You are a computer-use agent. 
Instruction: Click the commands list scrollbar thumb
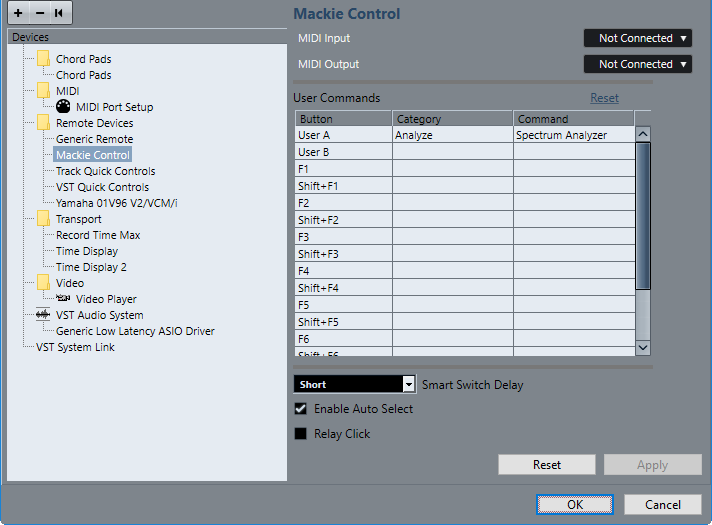coord(643,216)
